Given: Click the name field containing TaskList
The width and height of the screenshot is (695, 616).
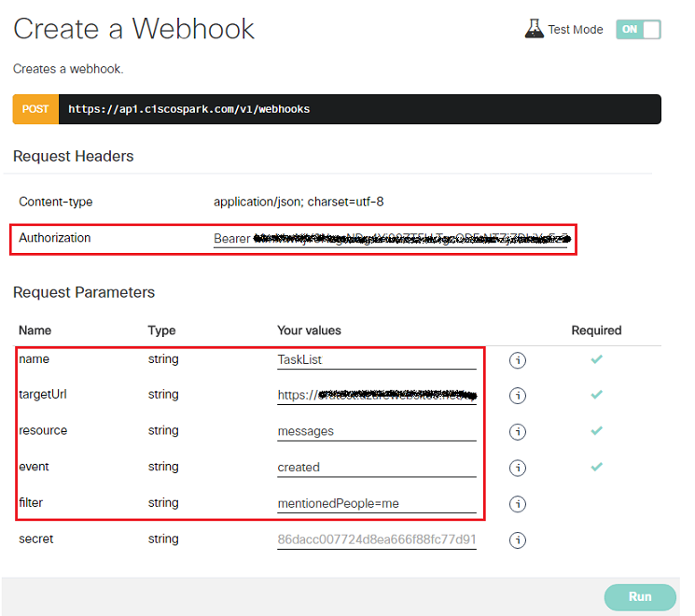Looking at the screenshot, I should coord(376,359).
